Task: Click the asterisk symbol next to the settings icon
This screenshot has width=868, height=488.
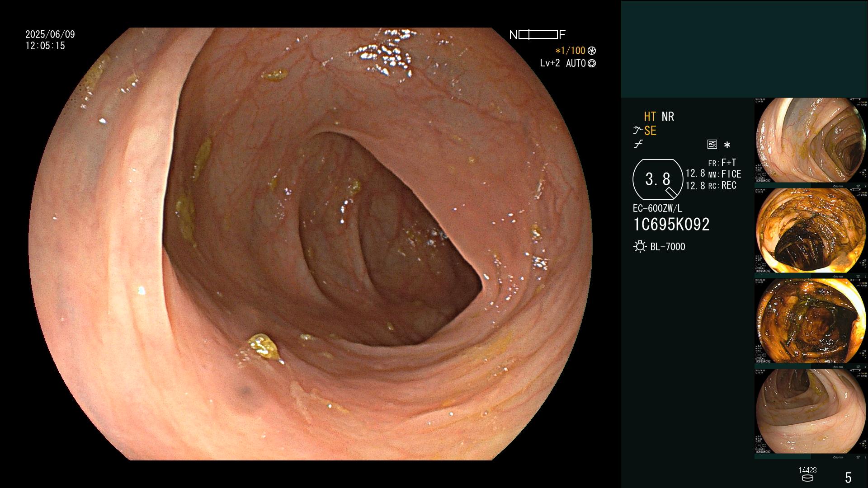Action: click(x=727, y=145)
